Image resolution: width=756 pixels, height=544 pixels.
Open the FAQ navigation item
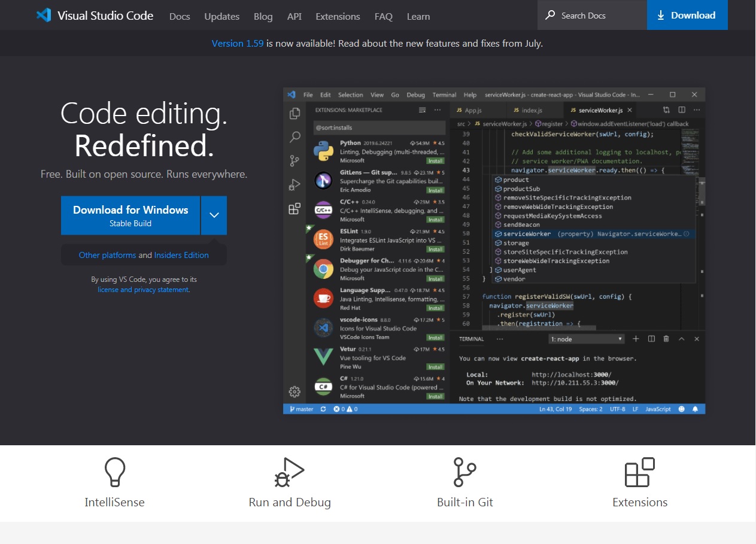[384, 16]
